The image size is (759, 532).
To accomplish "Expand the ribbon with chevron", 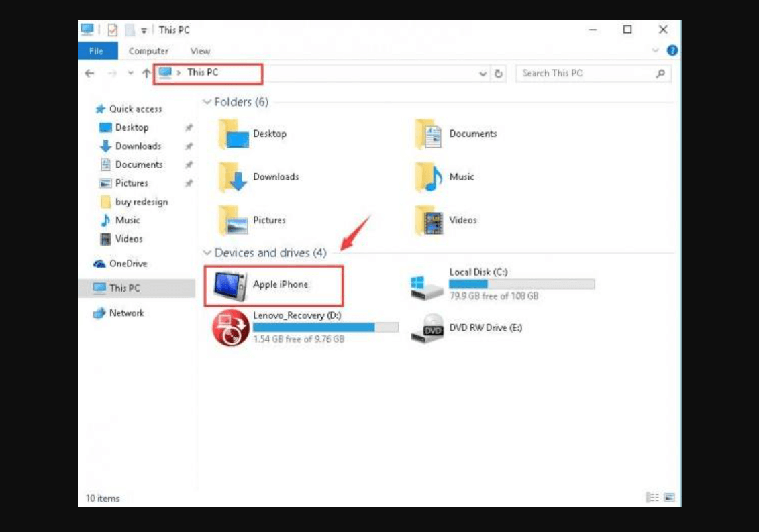I will 655,50.
